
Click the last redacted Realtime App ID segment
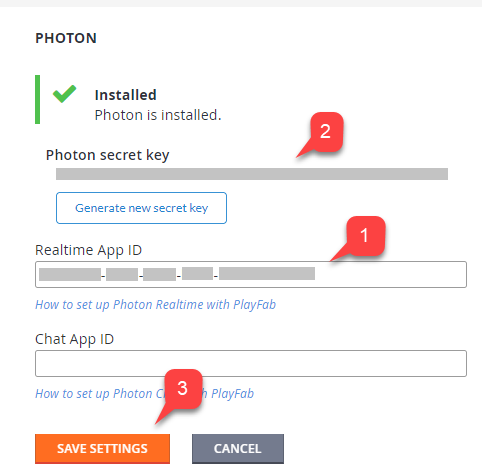(267, 274)
